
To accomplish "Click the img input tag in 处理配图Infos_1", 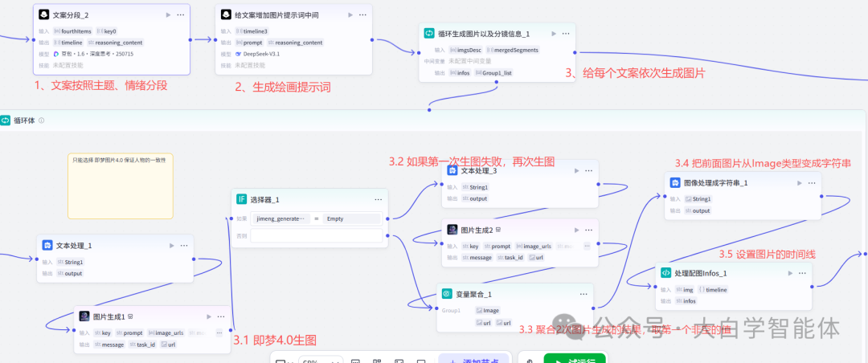I will tap(685, 289).
